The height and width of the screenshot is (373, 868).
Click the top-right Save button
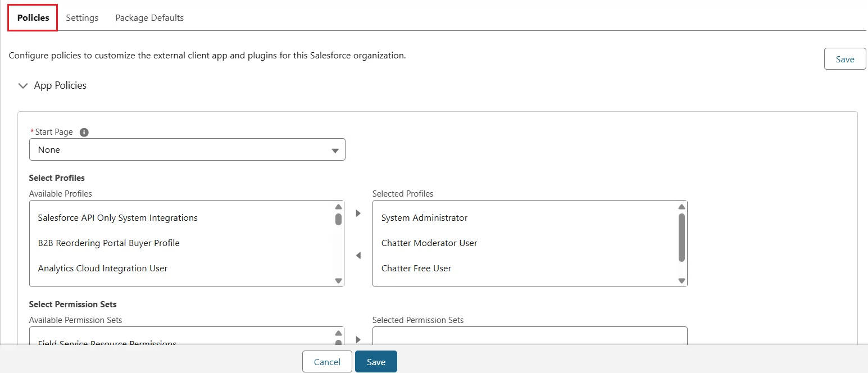844,58
